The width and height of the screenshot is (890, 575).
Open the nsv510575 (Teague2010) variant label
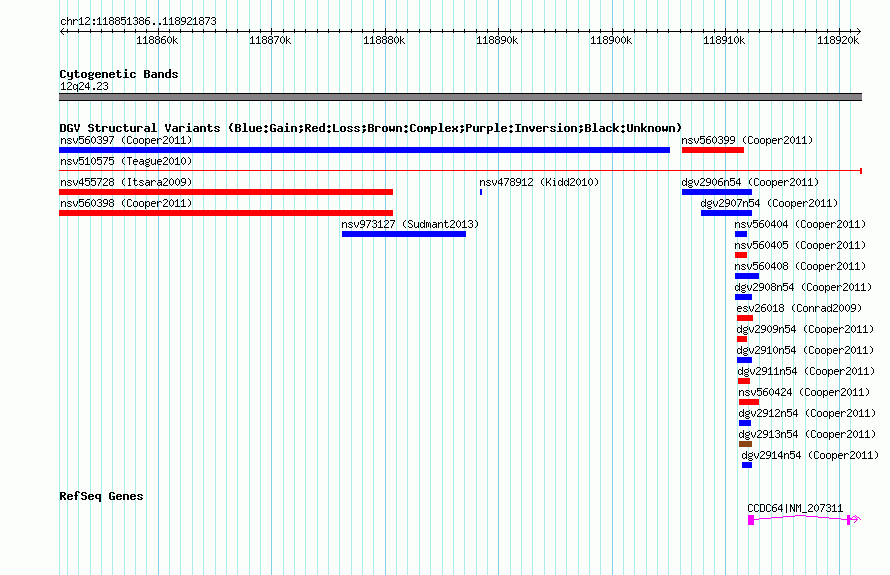(x=126, y=161)
